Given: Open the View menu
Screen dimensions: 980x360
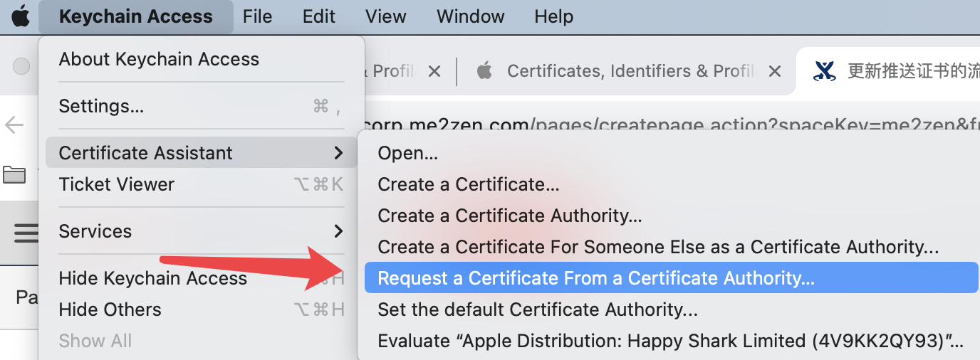Looking at the screenshot, I should tap(385, 16).
